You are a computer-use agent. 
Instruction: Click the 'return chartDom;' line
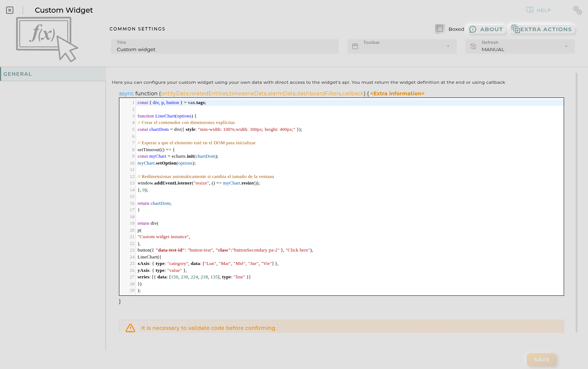(155, 203)
